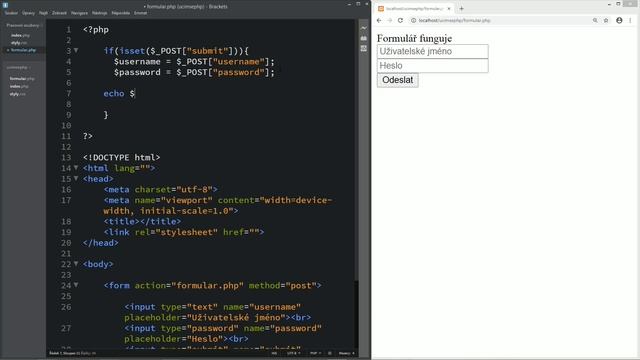Toggle INS insert mode in status bar

click(x=274, y=353)
